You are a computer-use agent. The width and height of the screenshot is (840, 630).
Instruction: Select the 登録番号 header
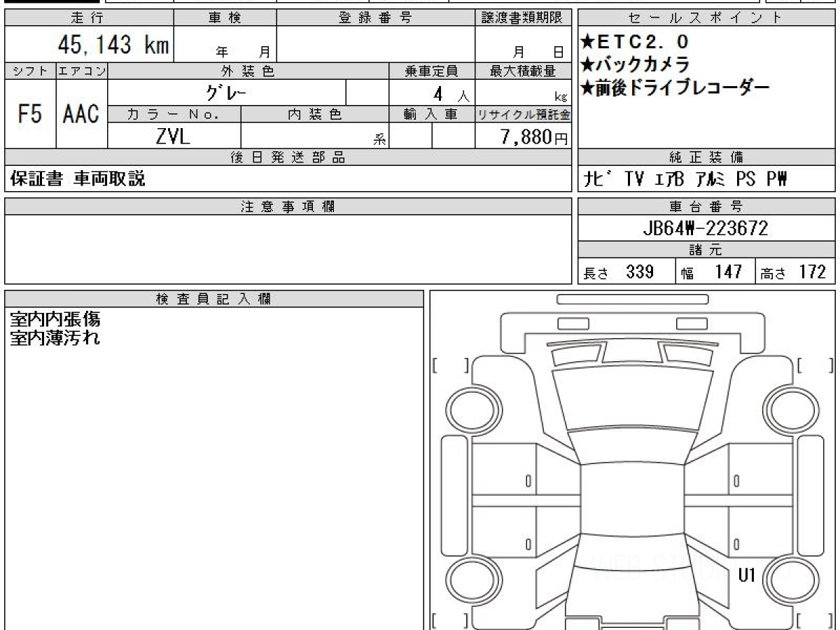[x=376, y=18]
